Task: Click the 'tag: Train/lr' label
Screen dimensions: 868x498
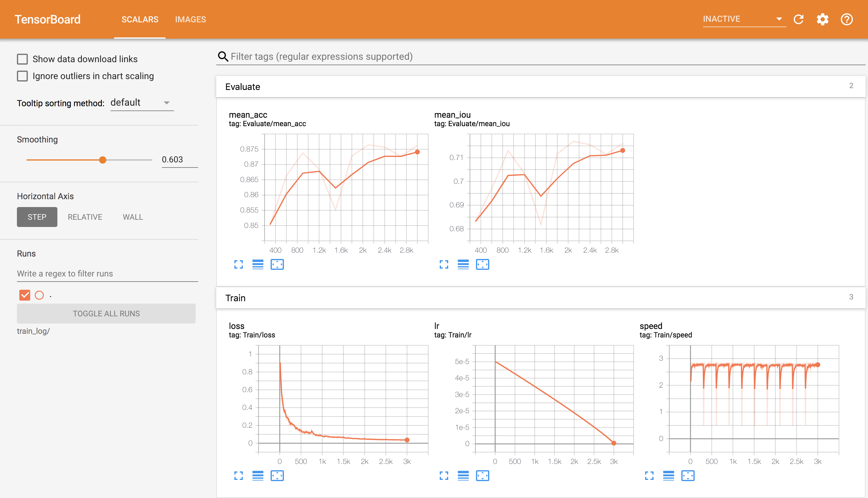Action: coord(453,335)
